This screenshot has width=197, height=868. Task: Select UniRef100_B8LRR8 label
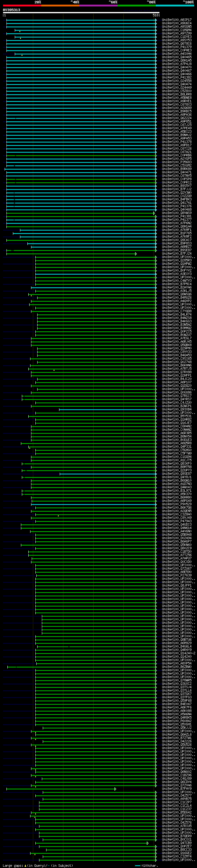[177, 94]
